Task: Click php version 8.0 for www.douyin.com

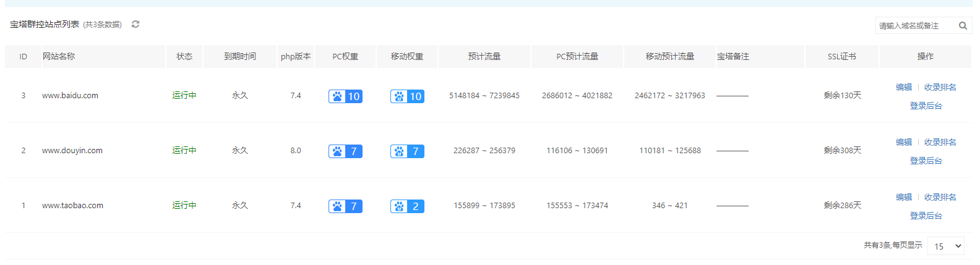Action: pyautogui.click(x=296, y=151)
